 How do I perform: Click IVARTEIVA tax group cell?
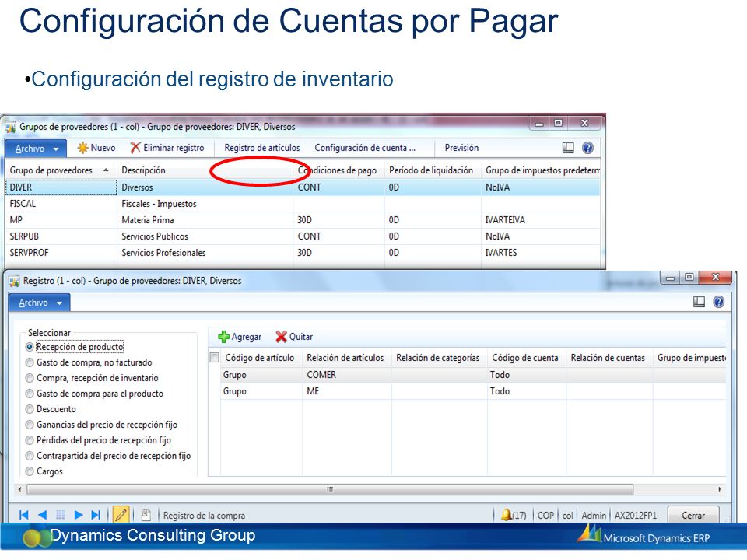click(541, 220)
